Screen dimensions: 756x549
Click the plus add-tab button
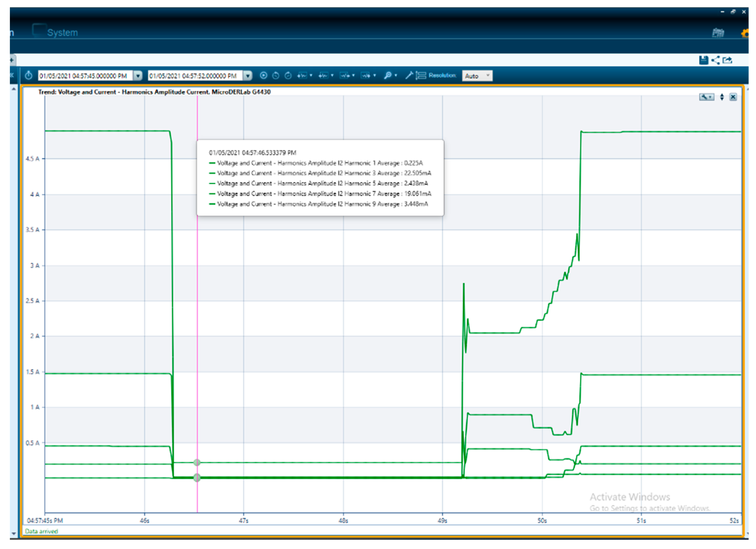tap(12, 60)
